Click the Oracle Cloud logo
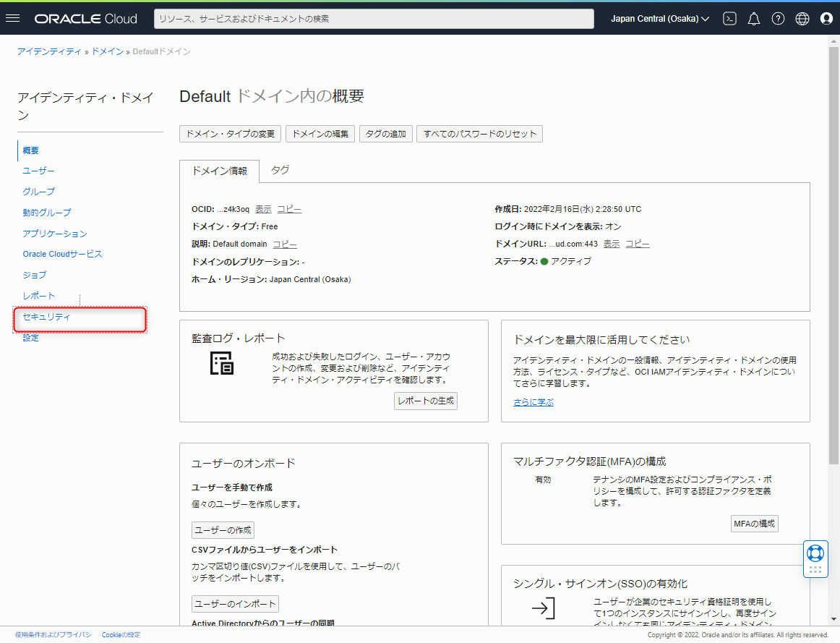Image resolution: width=840 pixels, height=643 pixels. (x=86, y=19)
